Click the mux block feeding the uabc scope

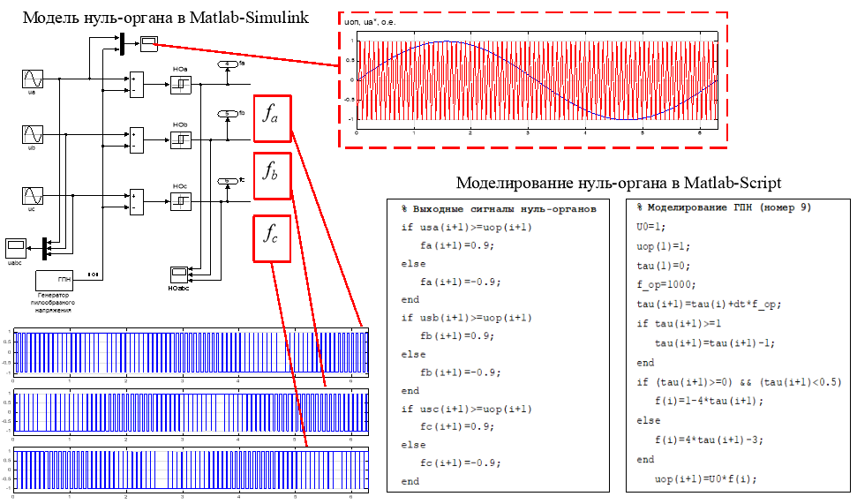point(45,249)
